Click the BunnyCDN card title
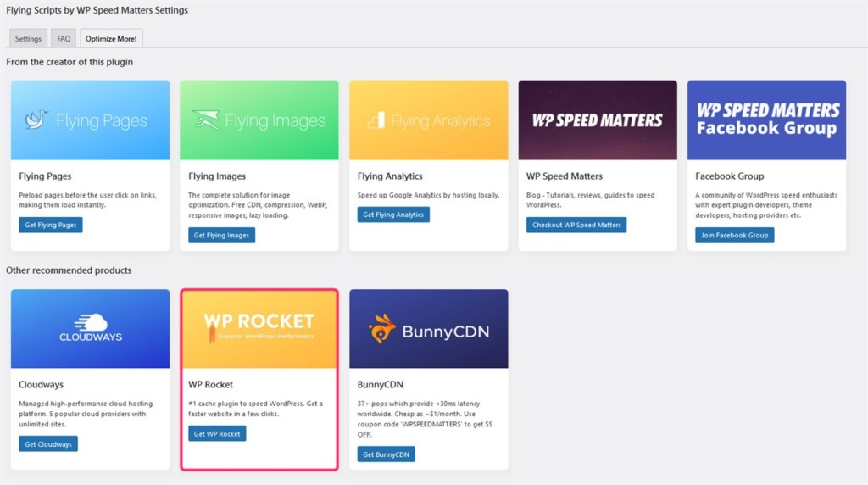 (381, 385)
